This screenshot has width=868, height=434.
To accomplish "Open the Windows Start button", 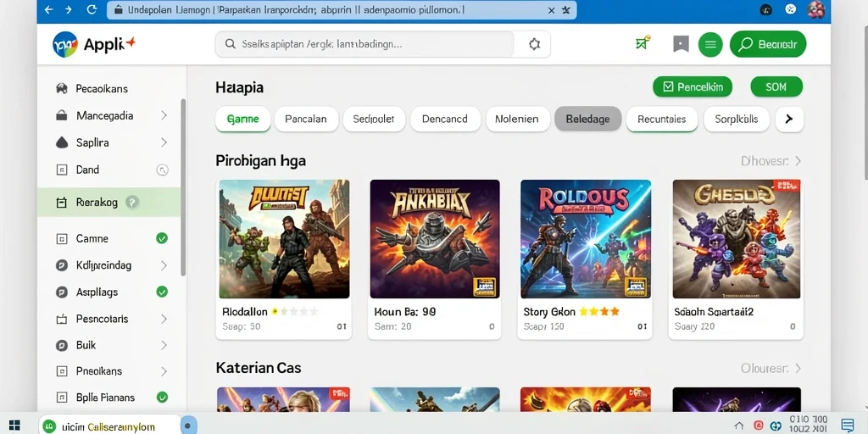I will (15, 426).
